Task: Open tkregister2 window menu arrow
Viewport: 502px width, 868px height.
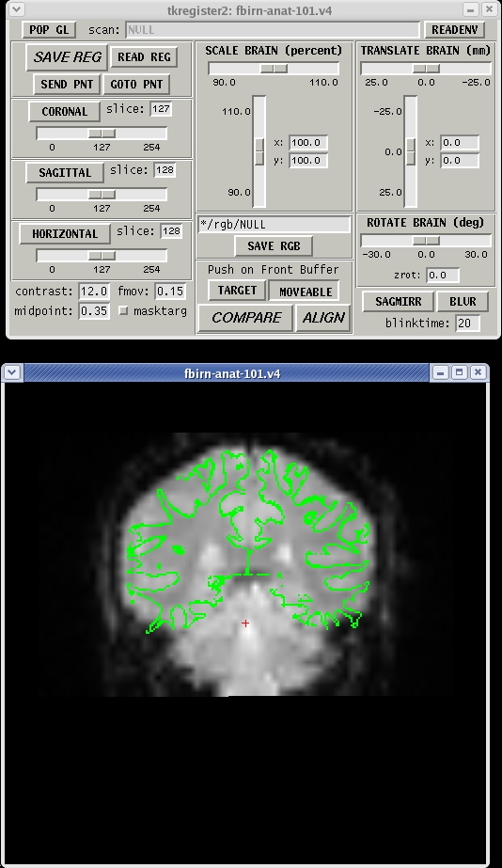Action: 17,9
